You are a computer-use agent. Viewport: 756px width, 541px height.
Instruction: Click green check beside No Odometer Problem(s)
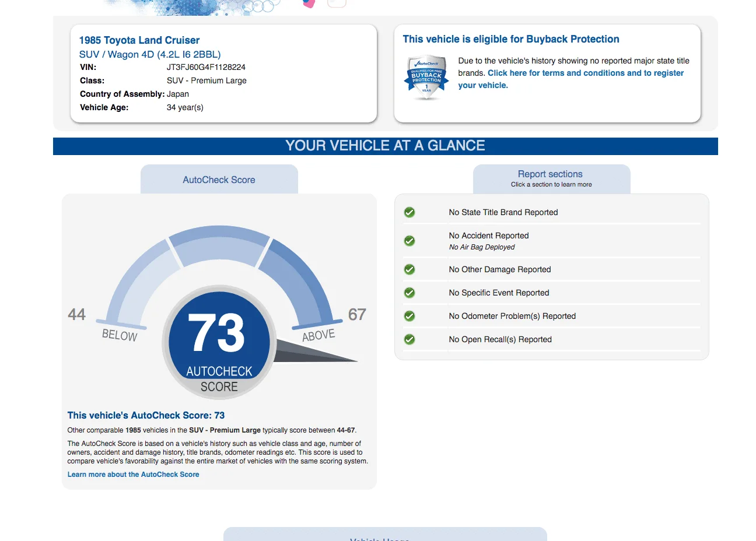tap(409, 316)
